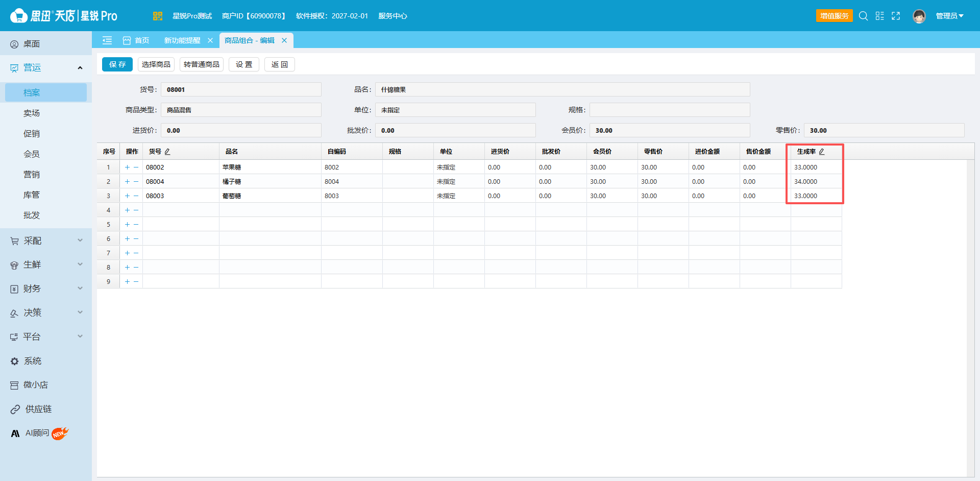Image resolution: width=980 pixels, height=481 pixels.
Task: Open 微小店 in the sidebar
Action: pyautogui.click(x=46, y=385)
